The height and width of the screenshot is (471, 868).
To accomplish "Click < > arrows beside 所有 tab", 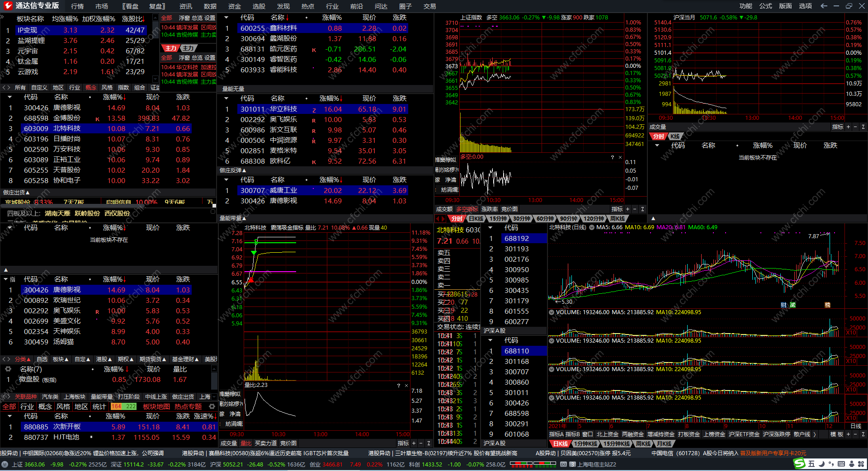I will tap(6, 87).
